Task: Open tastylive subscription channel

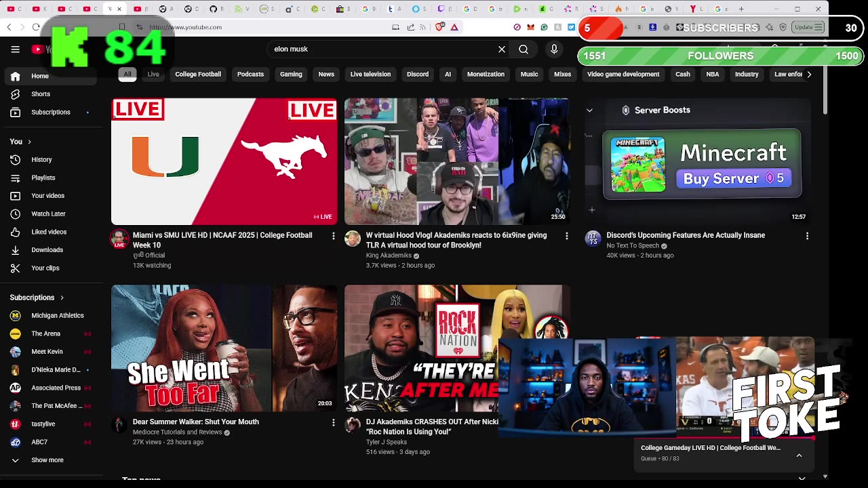Action: (52, 424)
